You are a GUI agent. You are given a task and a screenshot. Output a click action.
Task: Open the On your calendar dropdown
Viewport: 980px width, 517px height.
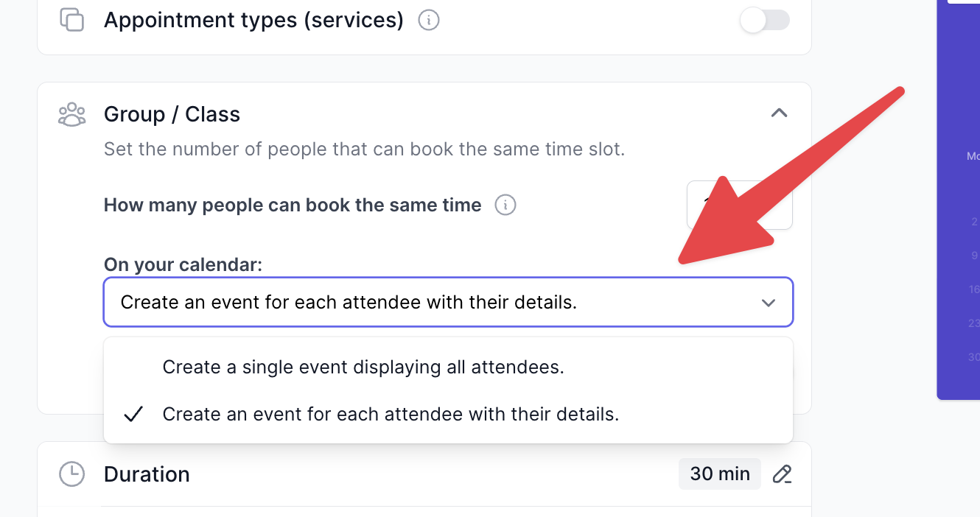pyautogui.click(x=448, y=302)
